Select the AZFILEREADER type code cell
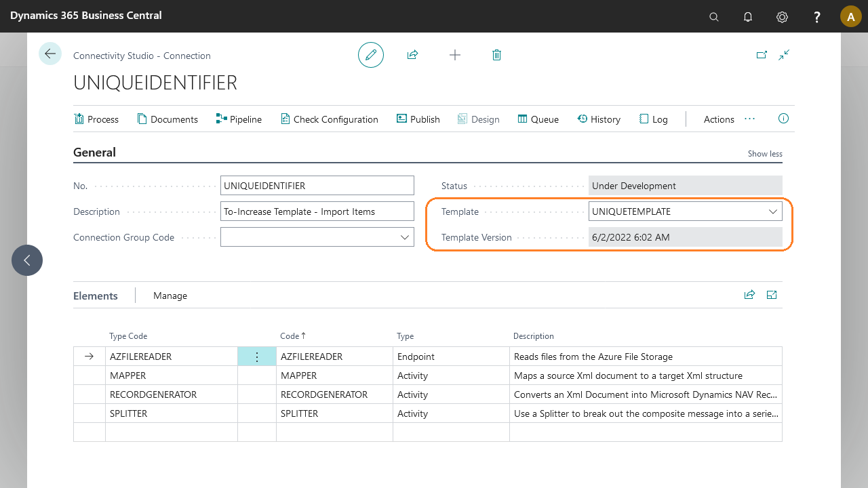The image size is (868, 488). [x=172, y=357]
